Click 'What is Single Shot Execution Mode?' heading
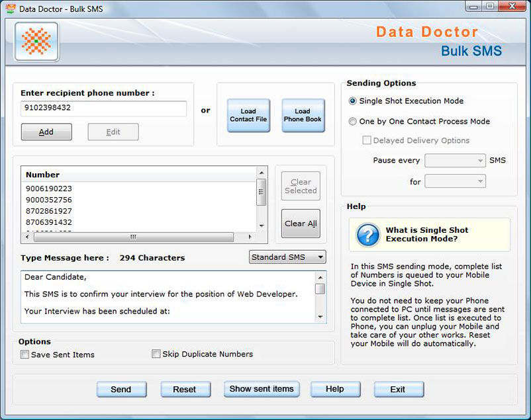The width and height of the screenshot is (531, 420). (426, 234)
